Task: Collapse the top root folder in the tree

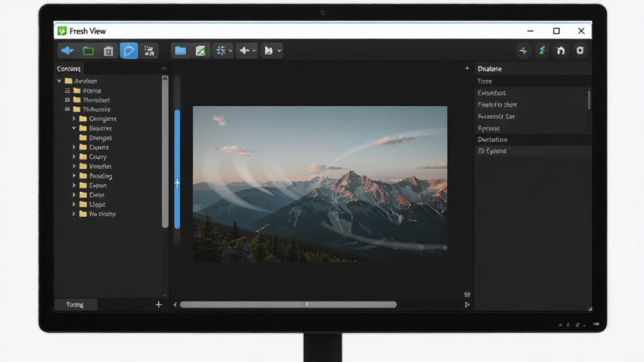Action: 59,81
